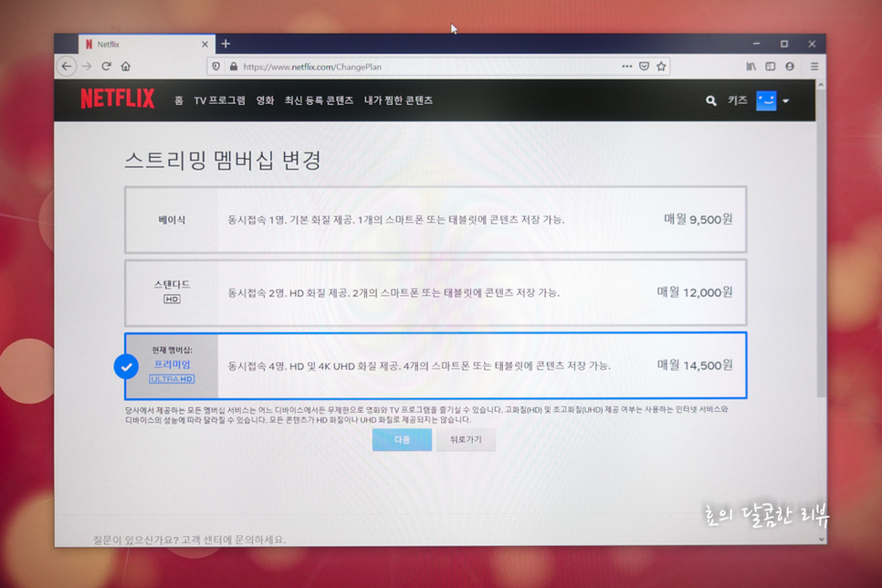The width and height of the screenshot is (882, 588).
Task: Open the 홈 menu item
Action: pos(179,100)
